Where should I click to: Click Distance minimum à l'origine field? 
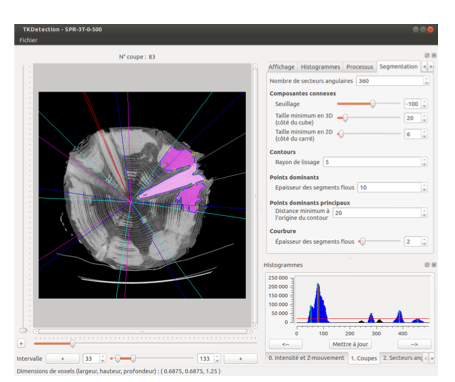377,213
